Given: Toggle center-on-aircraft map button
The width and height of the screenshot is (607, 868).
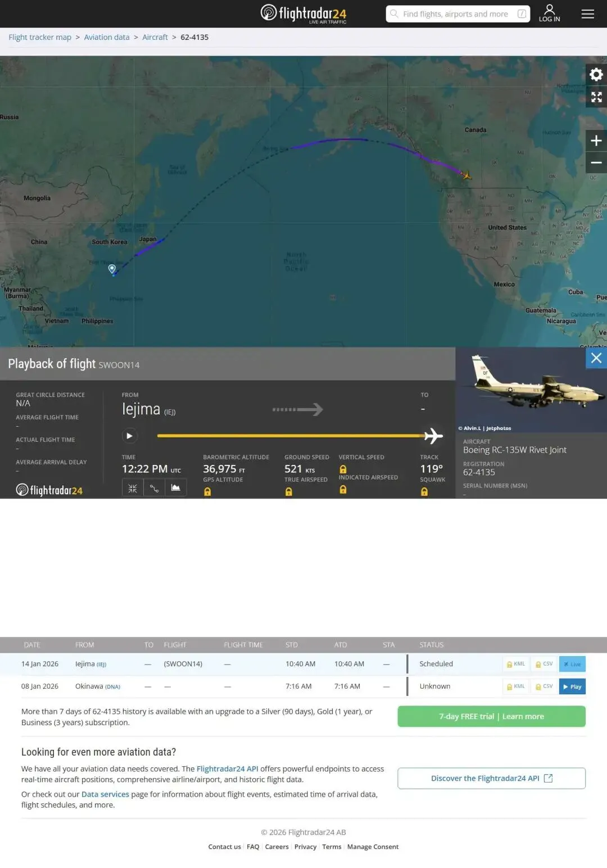Looking at the screenshot, I should [133, 488].
